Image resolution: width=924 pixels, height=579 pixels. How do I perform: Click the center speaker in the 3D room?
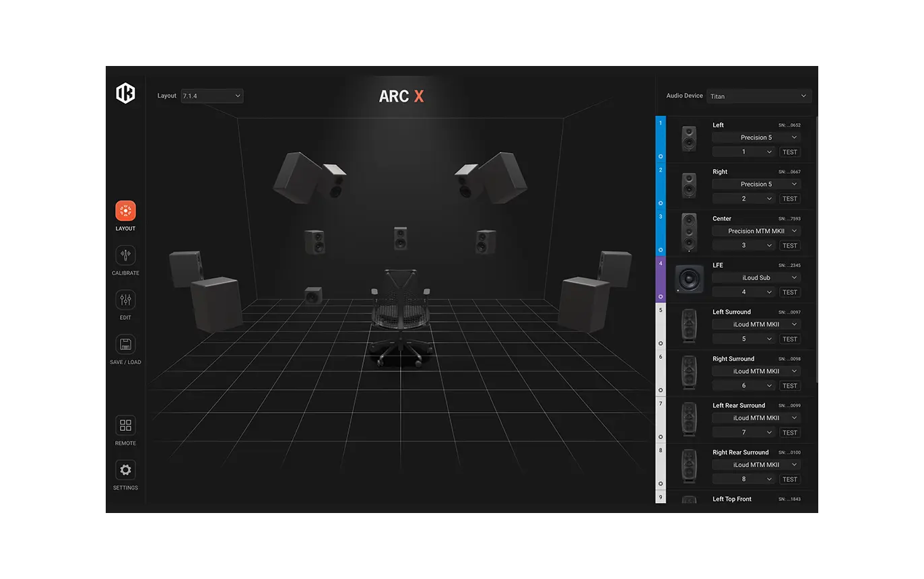click(x=401, y=239)
